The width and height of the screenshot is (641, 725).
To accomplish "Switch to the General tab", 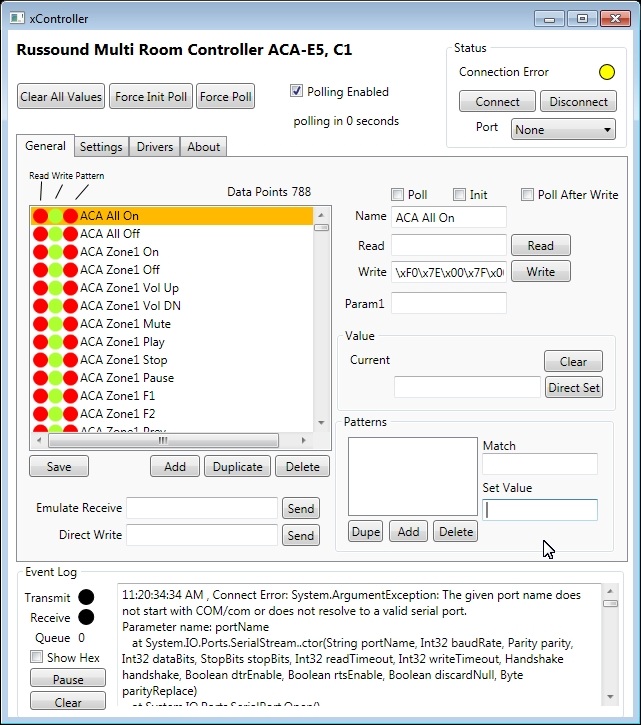I will pyautogui.click(x=45, y=146).
